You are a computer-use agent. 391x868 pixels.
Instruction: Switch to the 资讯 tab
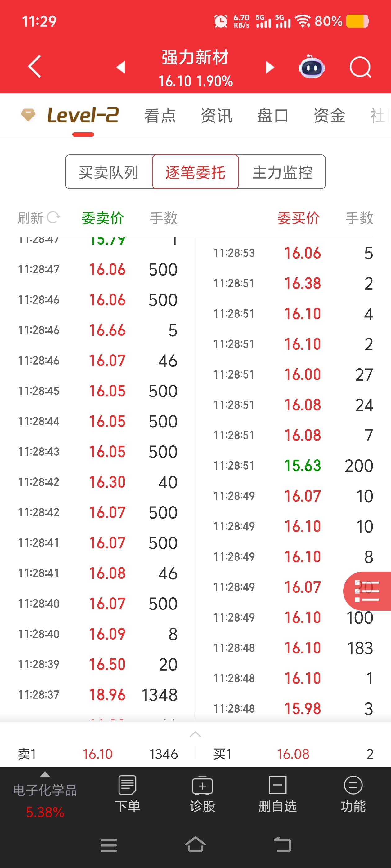pos(216,116)
